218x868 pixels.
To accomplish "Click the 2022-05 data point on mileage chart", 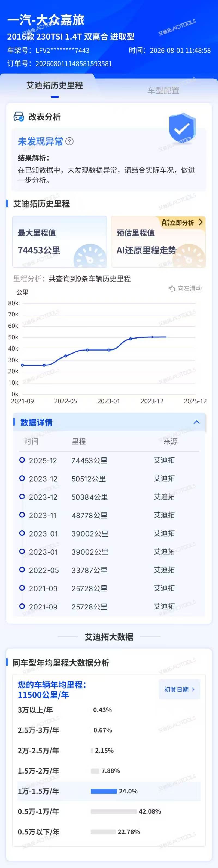I will point(66,356).
